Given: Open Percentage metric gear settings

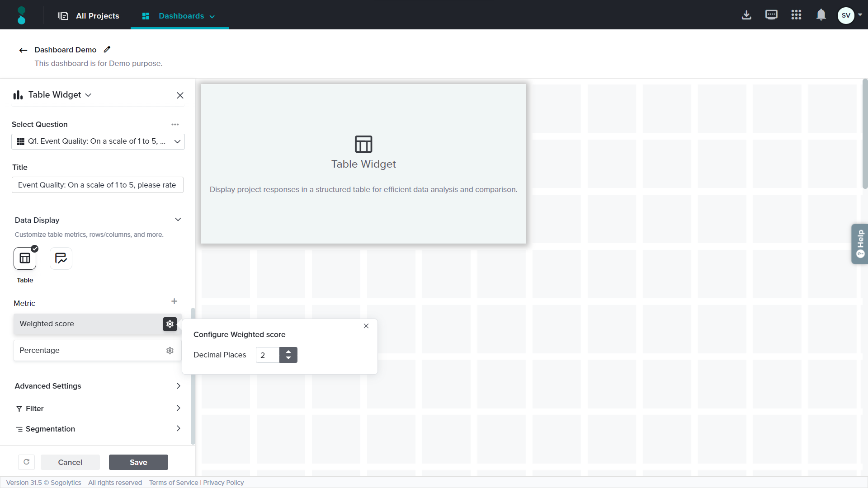Looking at the screenshot, I should [170, 351].
